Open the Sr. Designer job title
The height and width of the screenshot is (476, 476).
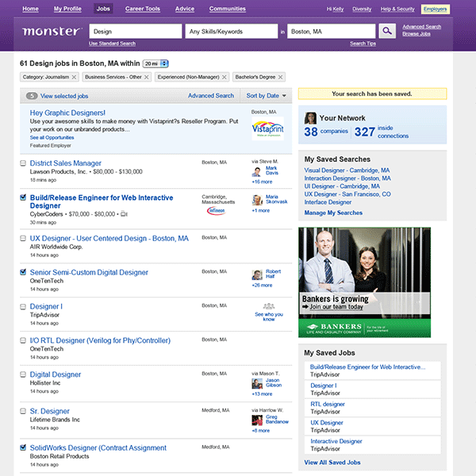pyautogui.click(x=49, y=411)
